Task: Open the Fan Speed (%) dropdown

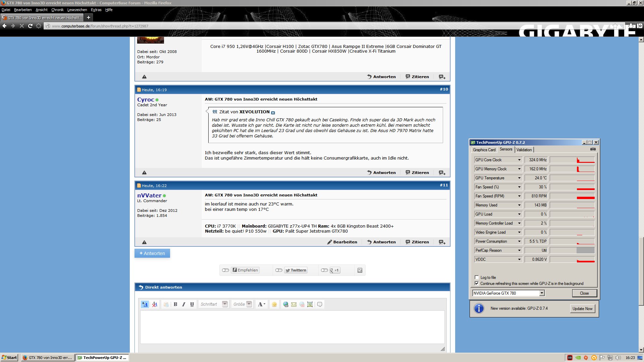Action: coord(519,187)
